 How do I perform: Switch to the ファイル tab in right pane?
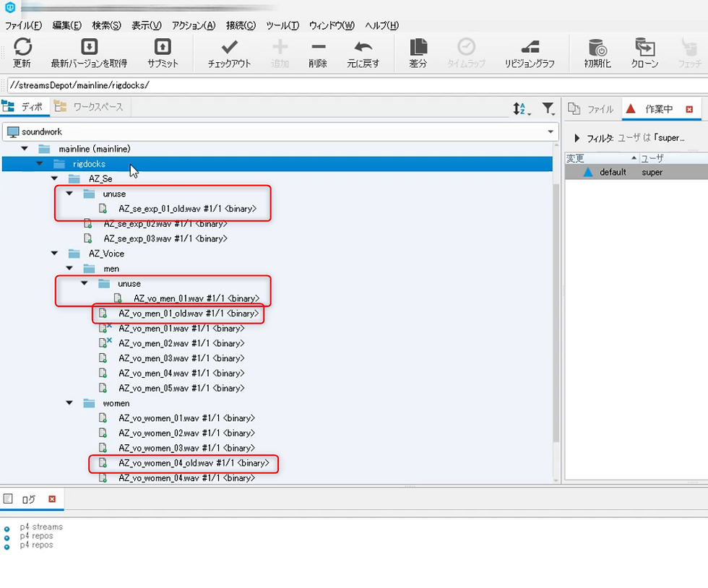coord(592,109)
